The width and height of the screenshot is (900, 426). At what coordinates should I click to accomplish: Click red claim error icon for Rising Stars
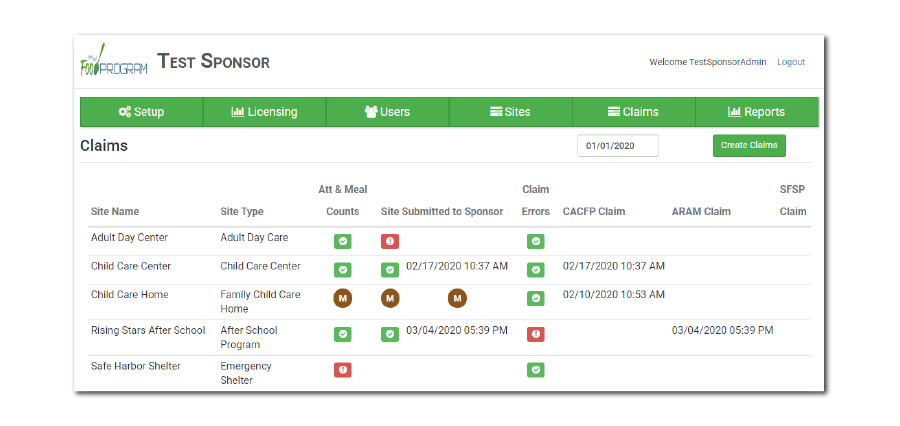535,334
